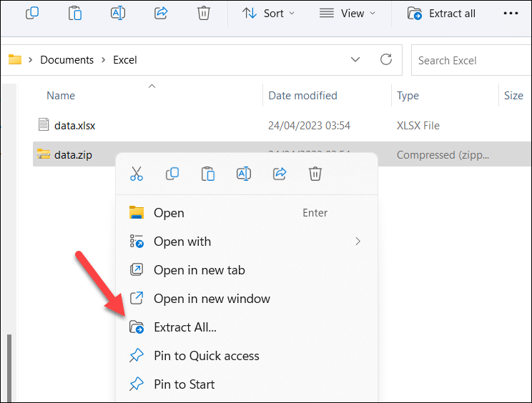Choose Open in new tab
The image size is (532, 403).
pyautogui.click(x=246, y=270)
